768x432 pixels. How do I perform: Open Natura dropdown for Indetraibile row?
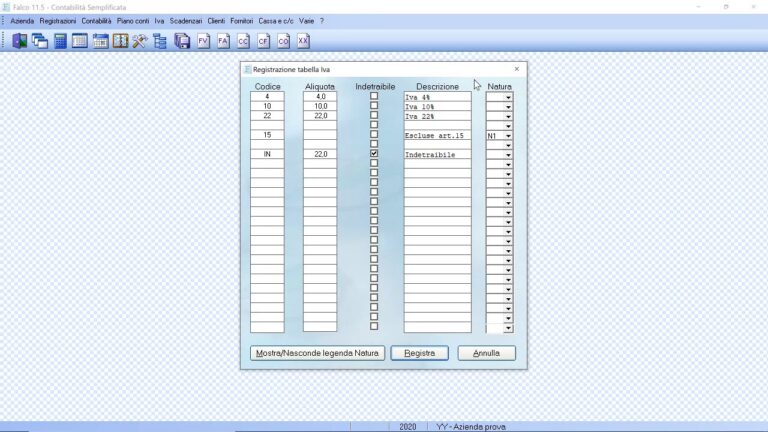coord(508,155)
